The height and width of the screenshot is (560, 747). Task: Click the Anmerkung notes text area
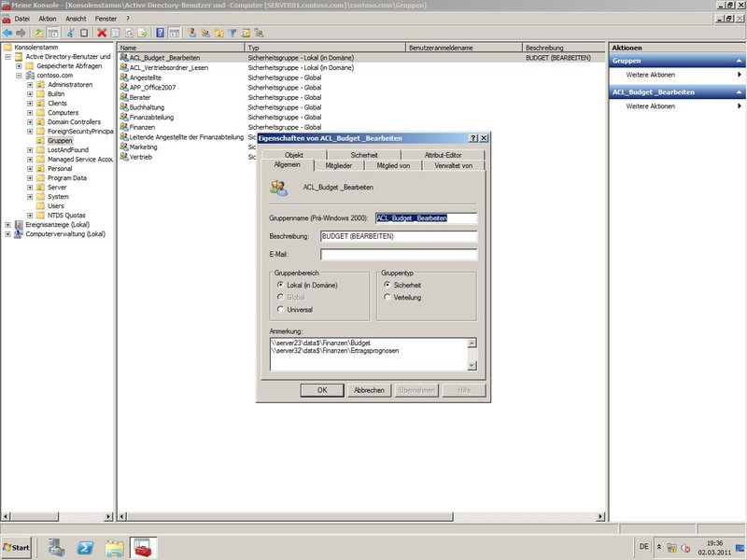point(369,354)
